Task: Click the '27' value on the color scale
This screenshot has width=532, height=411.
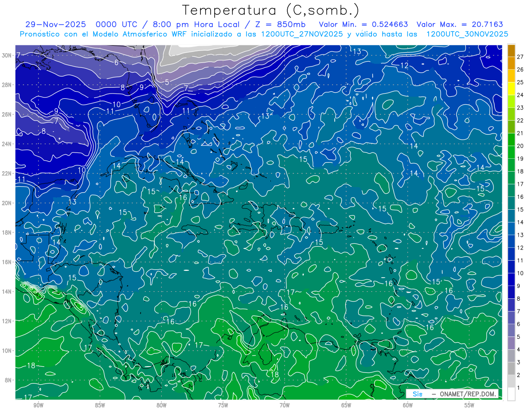Action: (520, 57)
